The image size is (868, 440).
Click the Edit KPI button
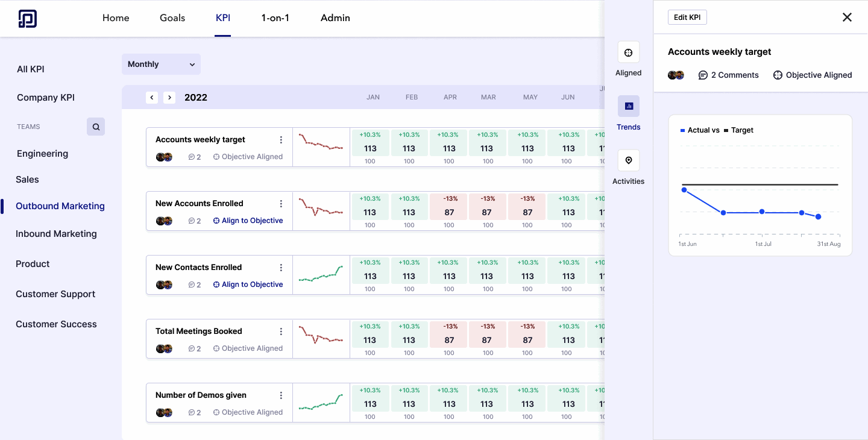tap(687, 17)
